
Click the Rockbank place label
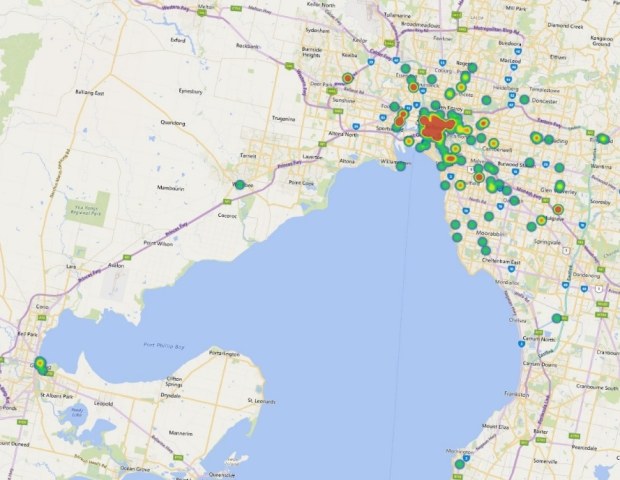(247, 46)
